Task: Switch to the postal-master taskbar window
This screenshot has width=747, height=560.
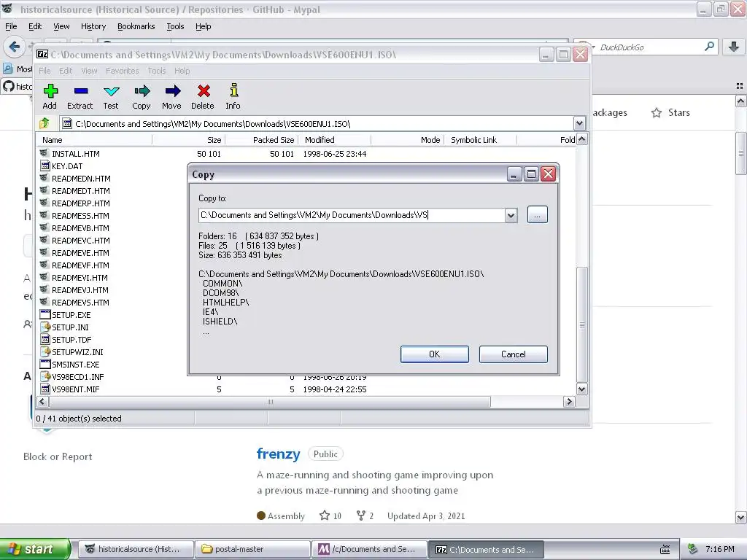Action: (252, 549)
